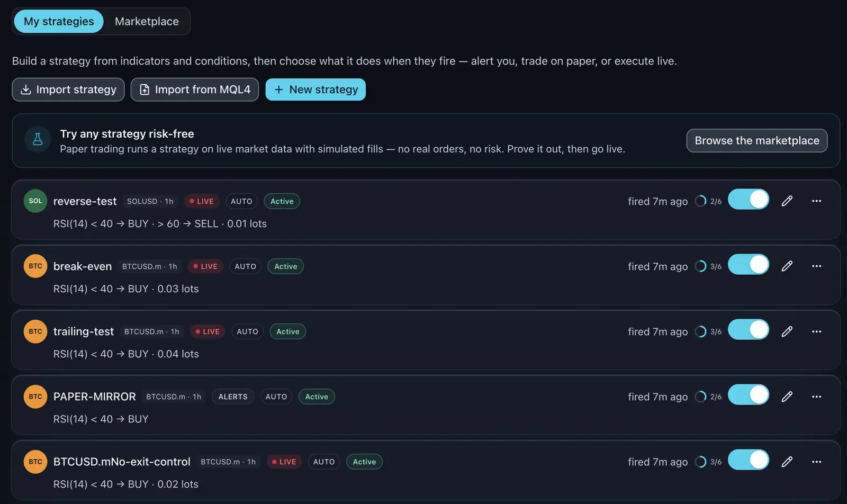Click Import from MQL4 button

pos(195,89)
